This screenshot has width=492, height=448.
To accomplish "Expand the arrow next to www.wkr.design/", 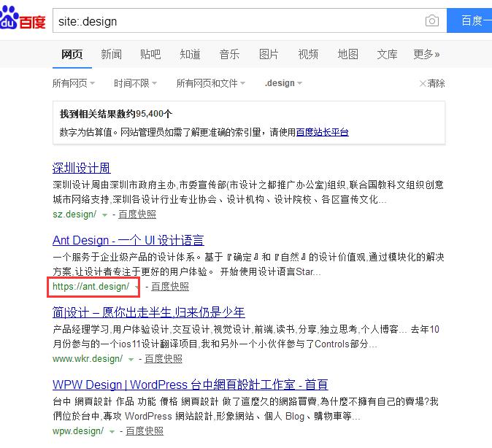I will tap(131, 359).
